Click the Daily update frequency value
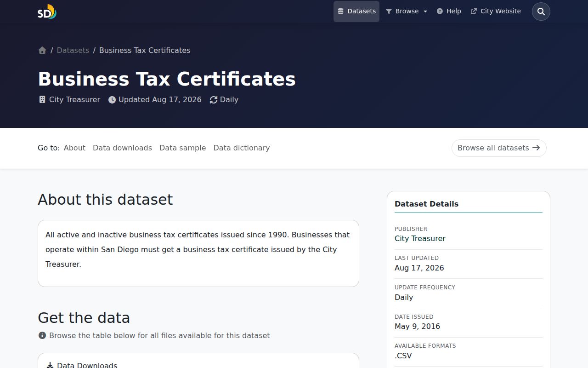The width and height of the screenshot is (588, 368). [x=404, y=297]
